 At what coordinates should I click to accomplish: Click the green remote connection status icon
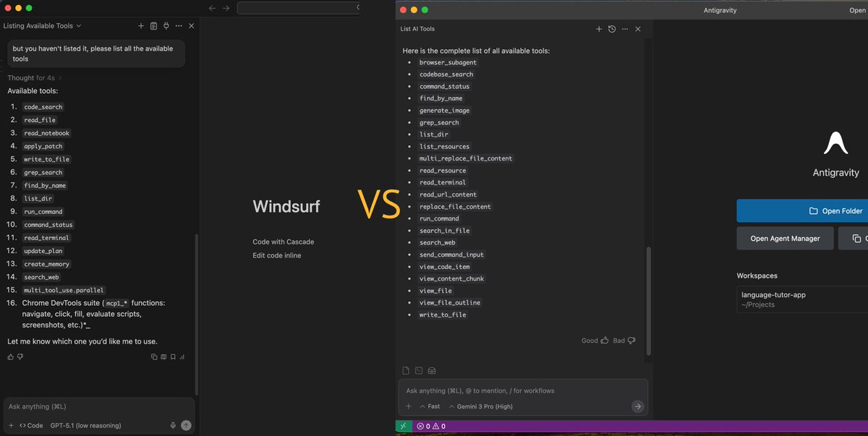pyautogui.click(x=403, y=427)
